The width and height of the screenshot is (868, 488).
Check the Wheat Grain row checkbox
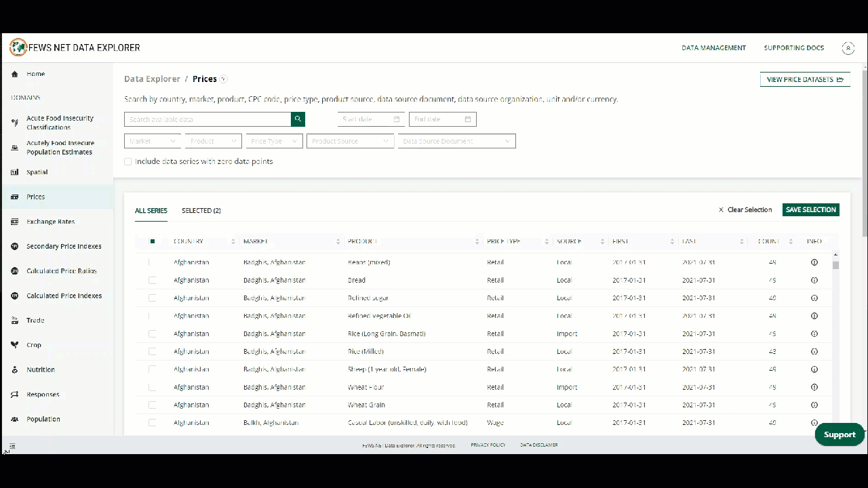pos(153,405)
